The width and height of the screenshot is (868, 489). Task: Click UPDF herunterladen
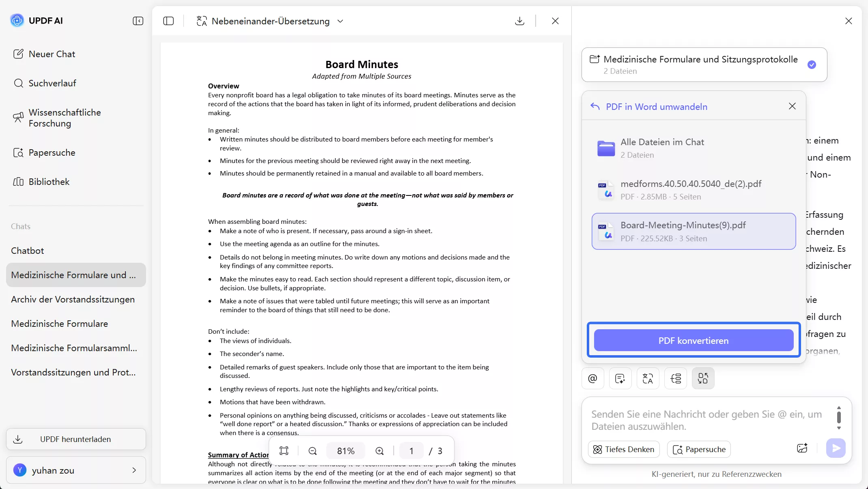pyautogui.click(x=75, y=439)
